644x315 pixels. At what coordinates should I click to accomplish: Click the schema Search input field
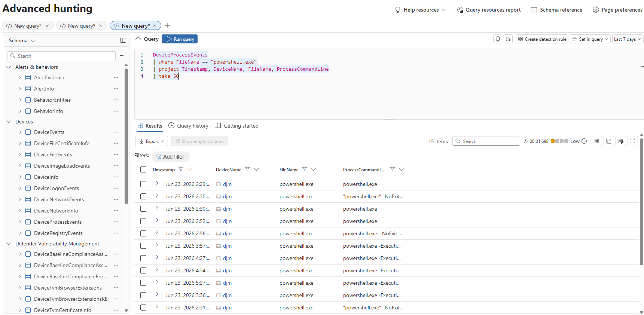pyautogui.click(x=61, y=56)
